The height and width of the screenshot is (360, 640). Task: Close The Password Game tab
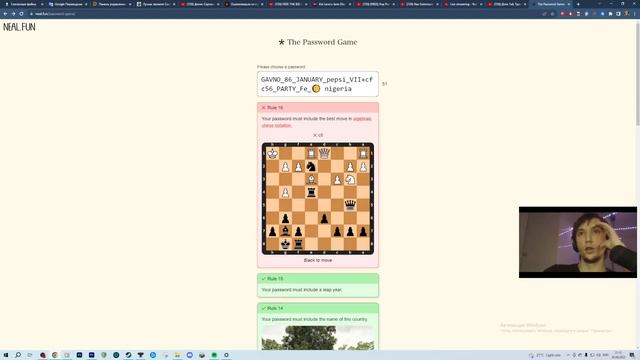[569, 4]
